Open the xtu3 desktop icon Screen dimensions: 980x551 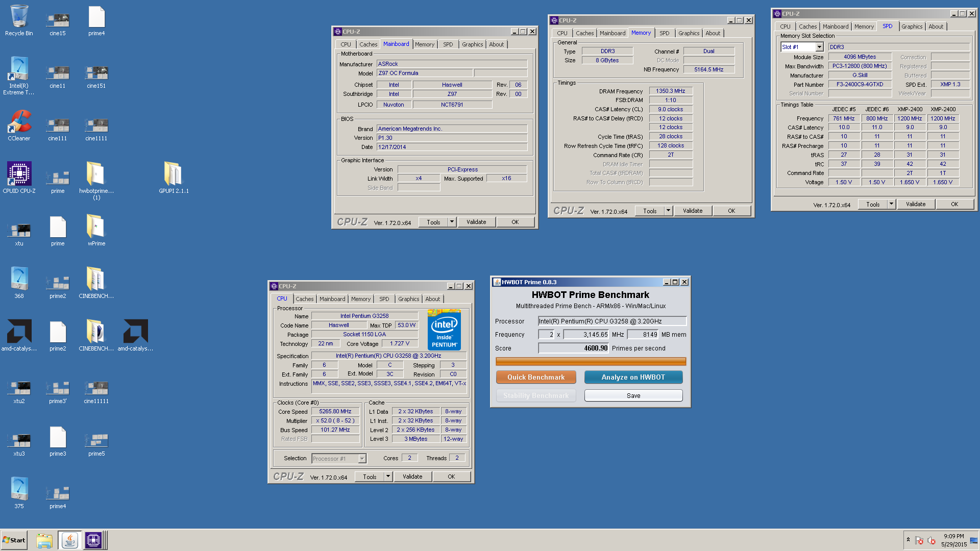point(19,444)
